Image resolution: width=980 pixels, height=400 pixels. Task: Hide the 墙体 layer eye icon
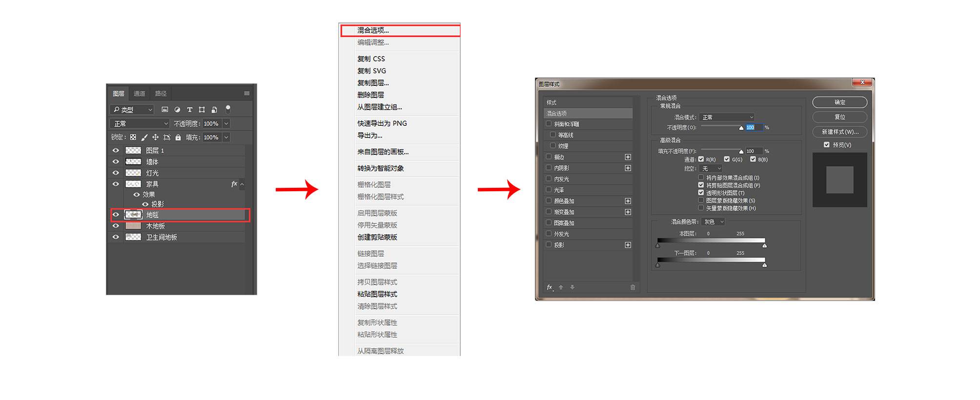[116, 161]
